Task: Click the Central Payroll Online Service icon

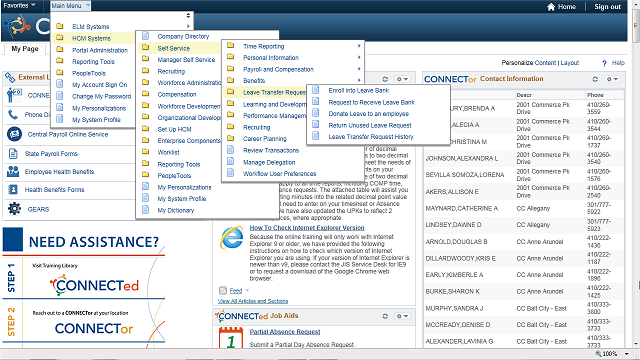Action: coord(14,134)
